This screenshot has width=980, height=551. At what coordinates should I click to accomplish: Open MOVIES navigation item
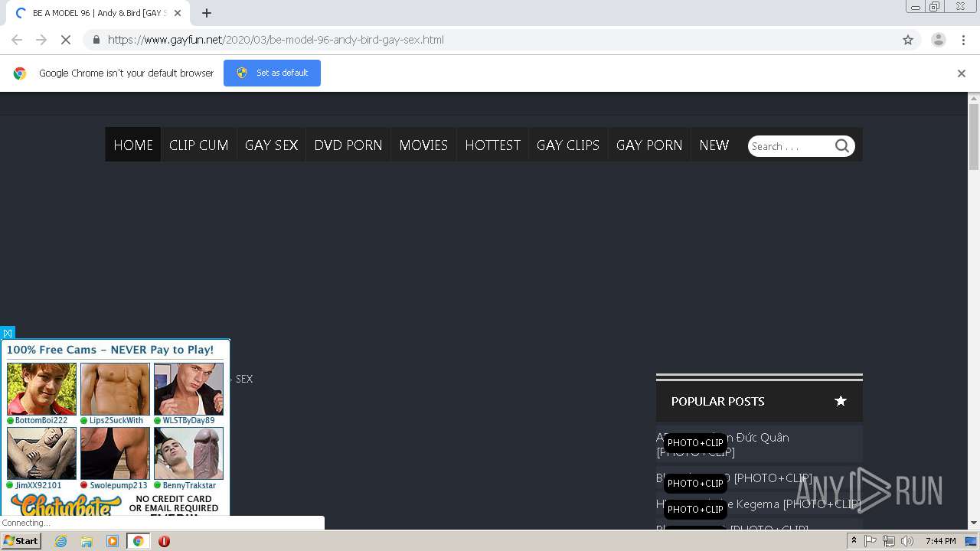423,145
